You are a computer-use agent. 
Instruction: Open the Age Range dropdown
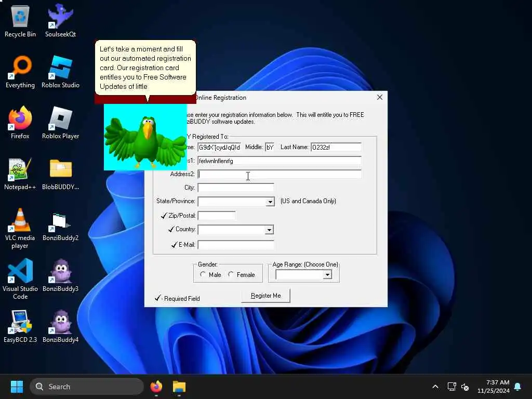pyautogui.click(x=327, y=274)
